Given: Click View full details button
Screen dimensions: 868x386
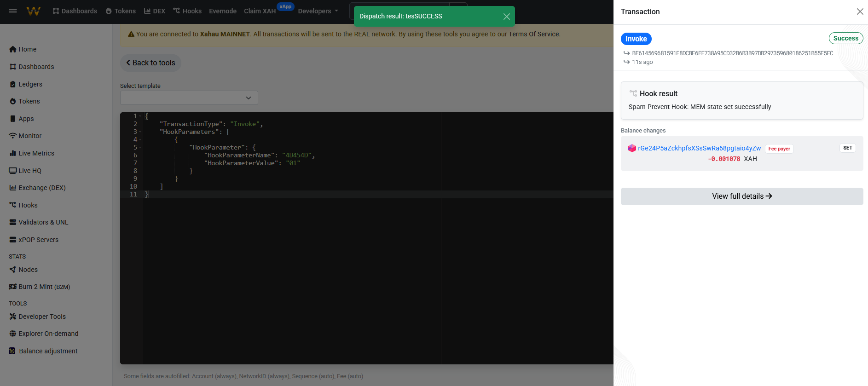Looking at the screenshot, I should (x=742, y=196).
